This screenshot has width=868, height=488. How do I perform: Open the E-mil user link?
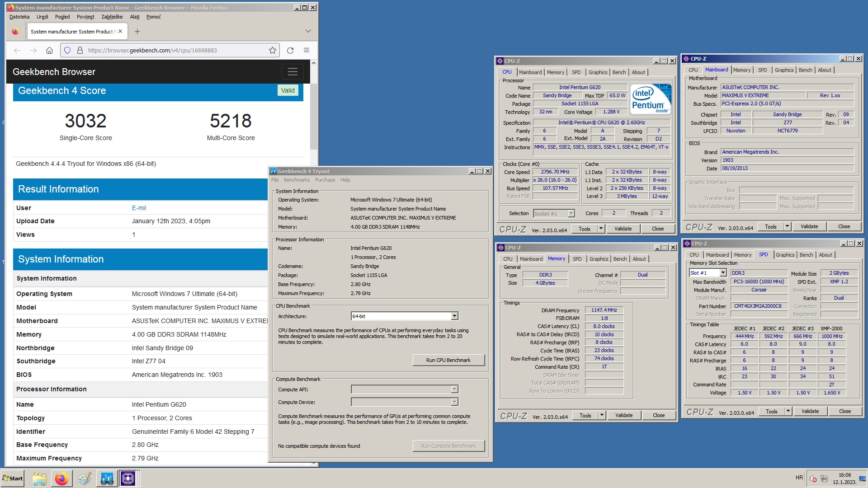139,208
